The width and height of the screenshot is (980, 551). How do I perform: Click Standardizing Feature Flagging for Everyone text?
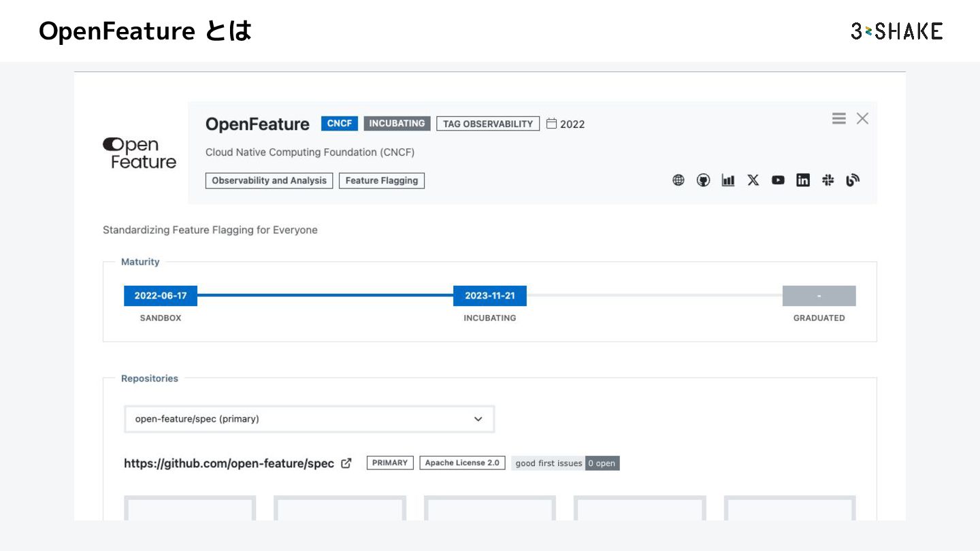click(x=210, y=230)
